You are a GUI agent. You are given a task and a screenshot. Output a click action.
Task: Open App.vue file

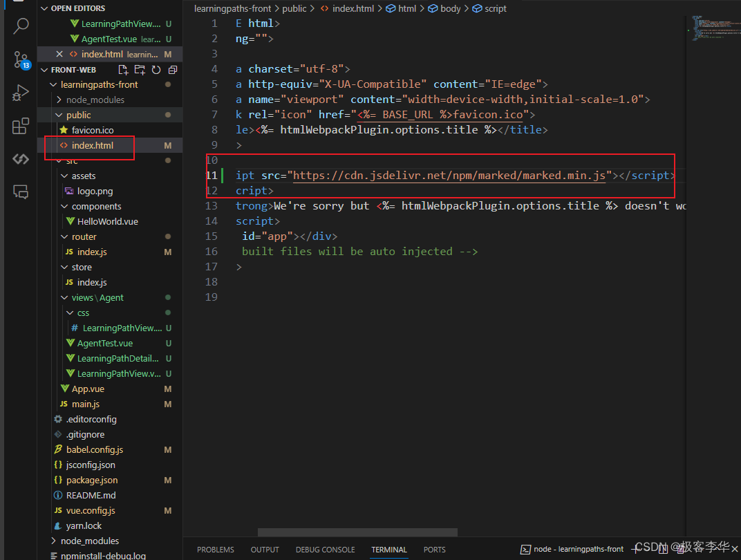coord(88,389)
